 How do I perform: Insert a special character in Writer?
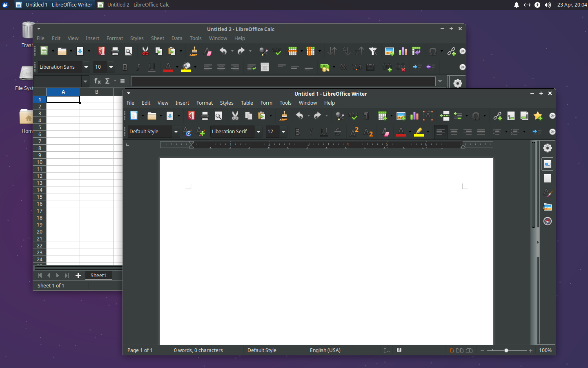(477, 116)
